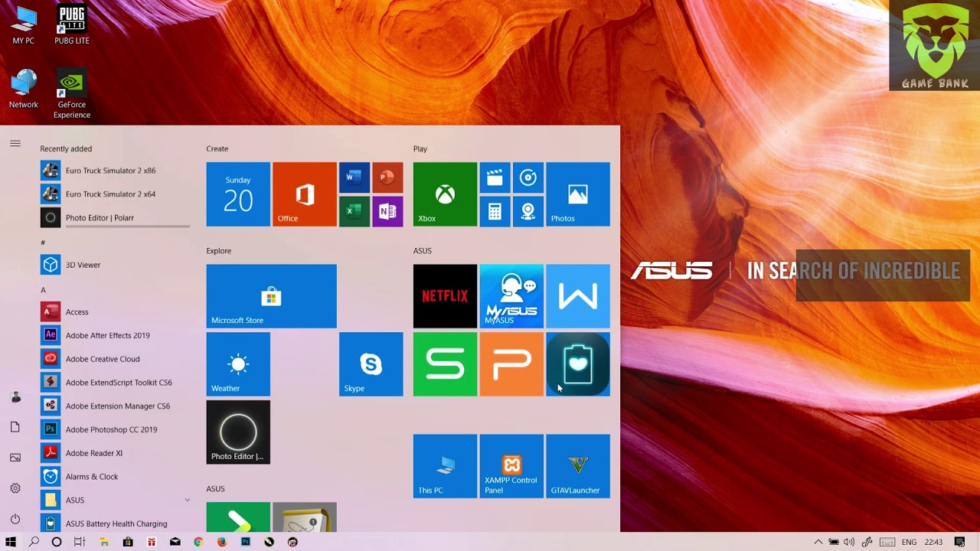The image size is (980, 551).
Task: Launch the GTAVLauncher tile
Action: [x=578, y=466]
